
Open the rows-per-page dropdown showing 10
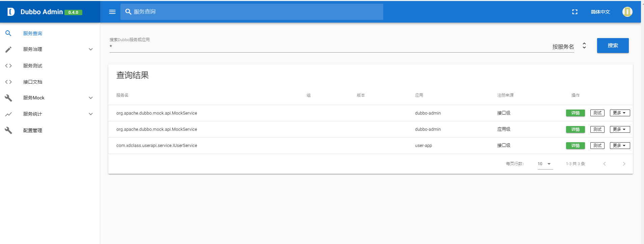(x=545, y=164)
